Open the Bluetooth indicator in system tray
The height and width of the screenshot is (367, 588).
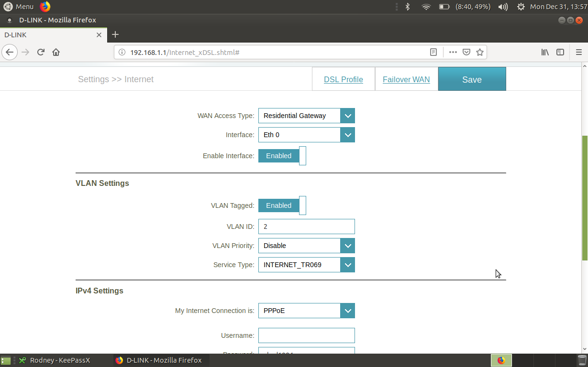pyautogui.click(x=408, y=7)
